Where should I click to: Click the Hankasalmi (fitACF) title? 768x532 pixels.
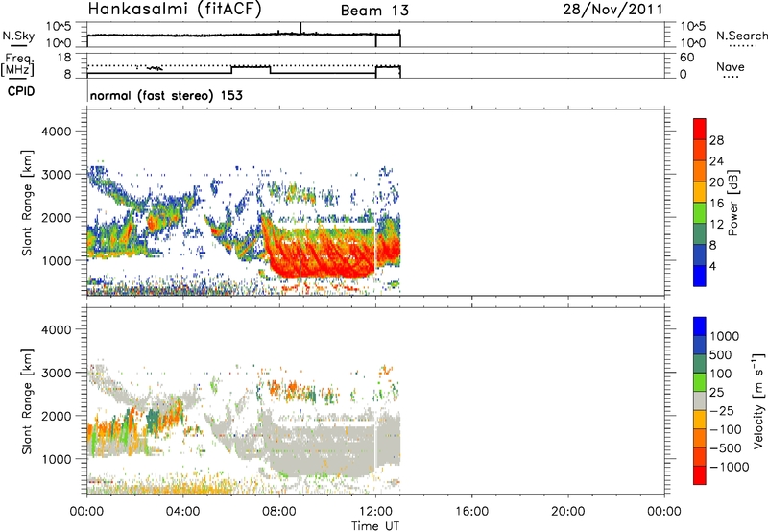175,10
